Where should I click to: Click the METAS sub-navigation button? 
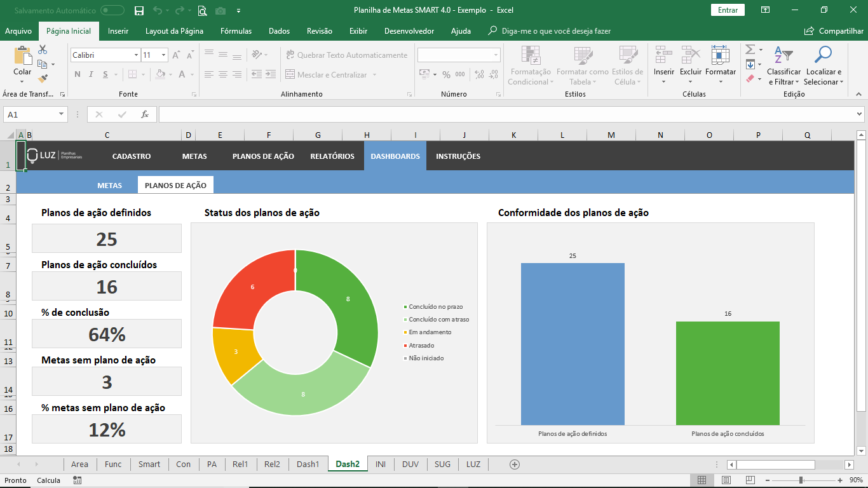(109, 186)
